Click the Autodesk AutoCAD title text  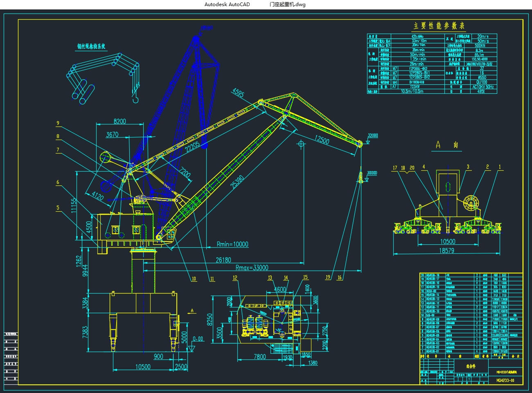(x=227, y=5)
